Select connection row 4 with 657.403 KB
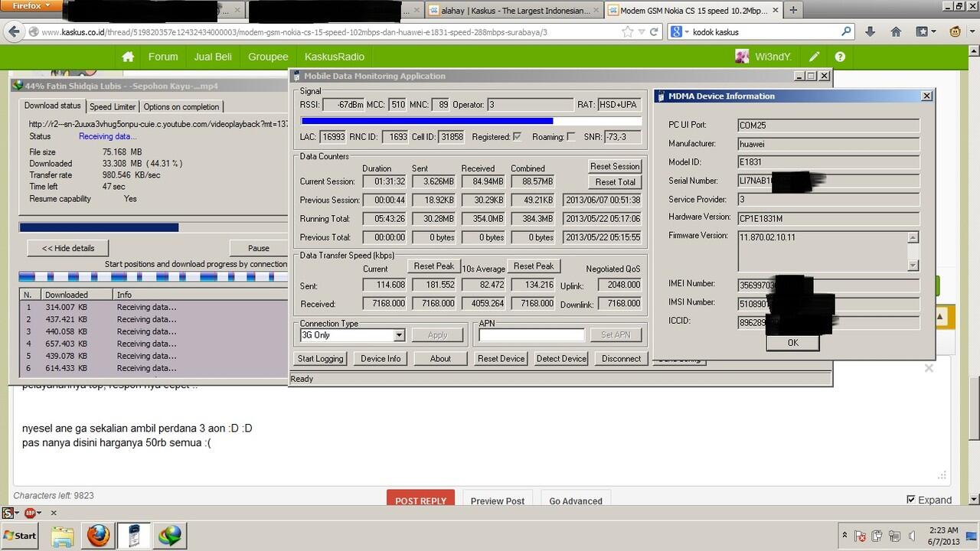This screenshot has width=980, height=551. (x=153, y=344)
